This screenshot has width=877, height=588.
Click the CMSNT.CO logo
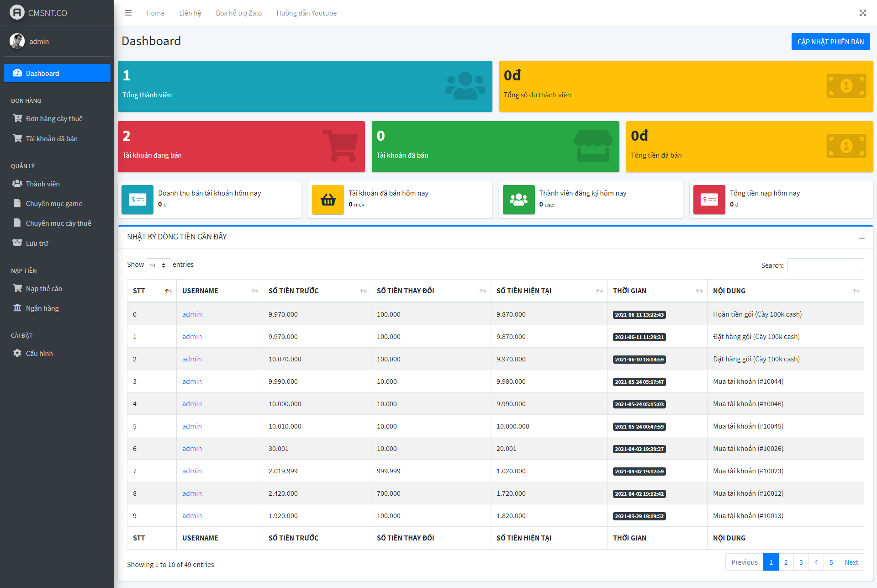(39, 13)
